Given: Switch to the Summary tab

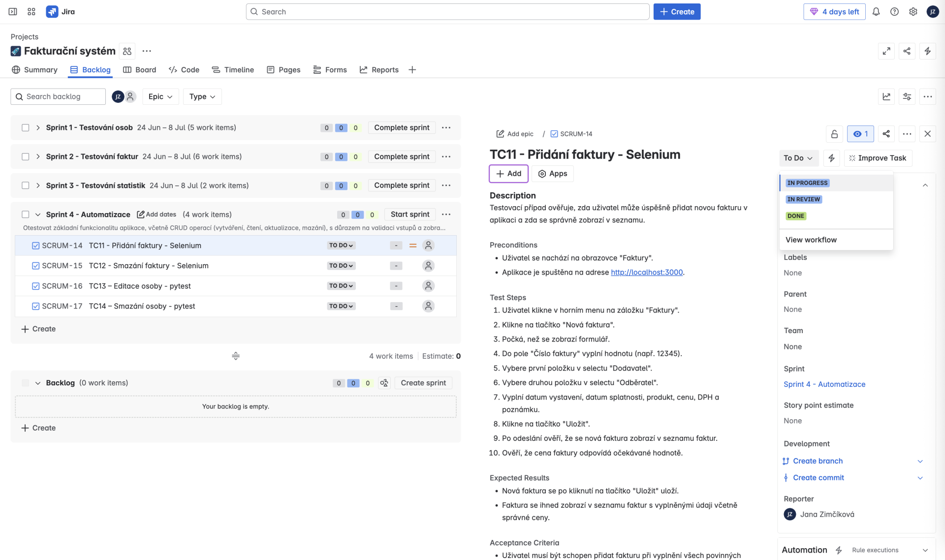Looking at the screenshot, I should (x=34, y=70).
